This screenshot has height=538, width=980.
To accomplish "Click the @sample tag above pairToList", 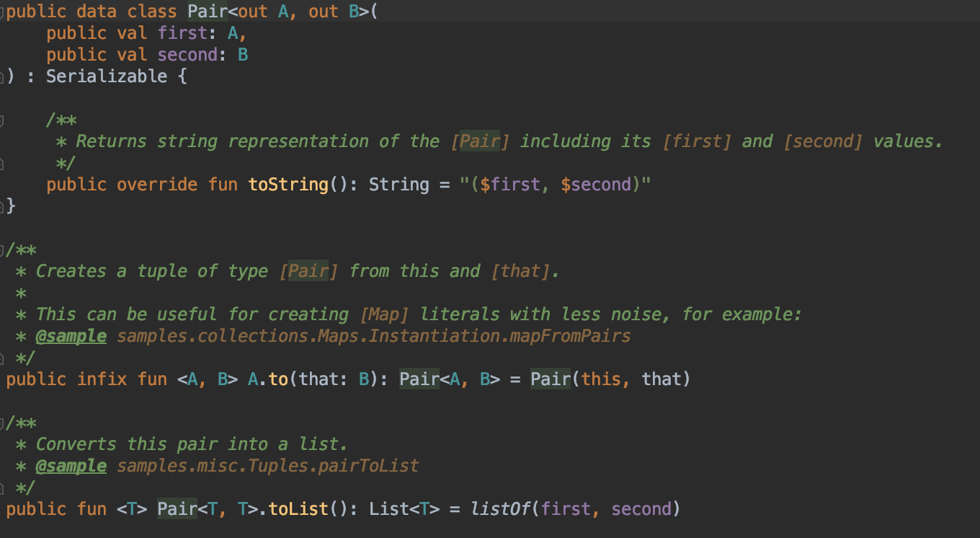I will click(x=71, y=466).
